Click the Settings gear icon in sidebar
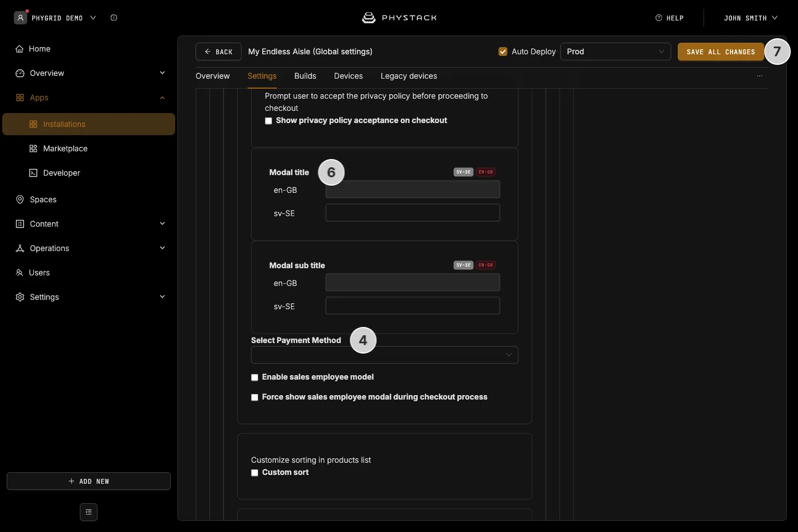Image resolution: width=798 pixels, height=532 pixels. tap(20, 297)
